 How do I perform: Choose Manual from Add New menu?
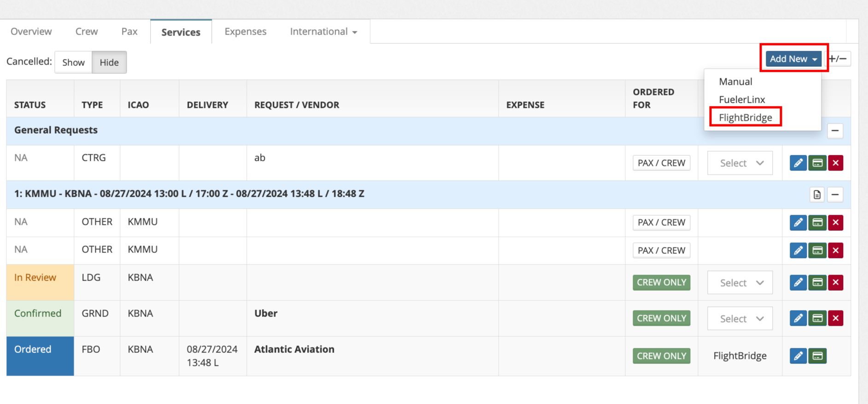pyautogui.click(x=735, y=82)
